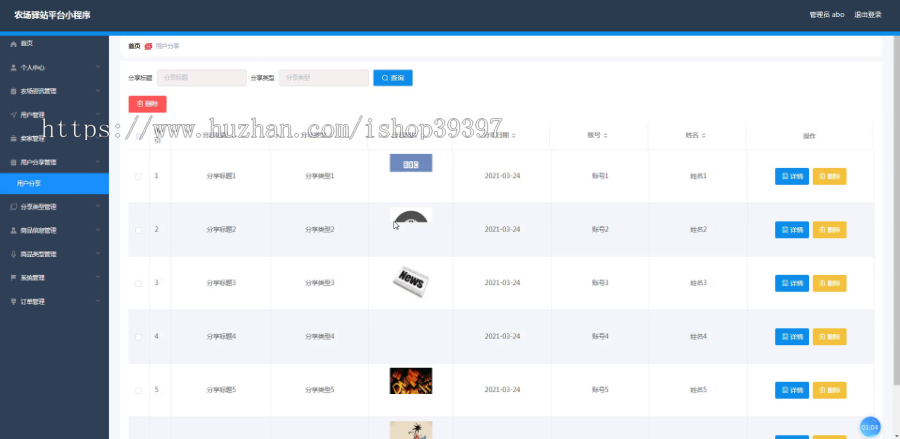900x439 pixels.
Task: Open 详情 for 分享标题3 row
Action: click(792, 283)
